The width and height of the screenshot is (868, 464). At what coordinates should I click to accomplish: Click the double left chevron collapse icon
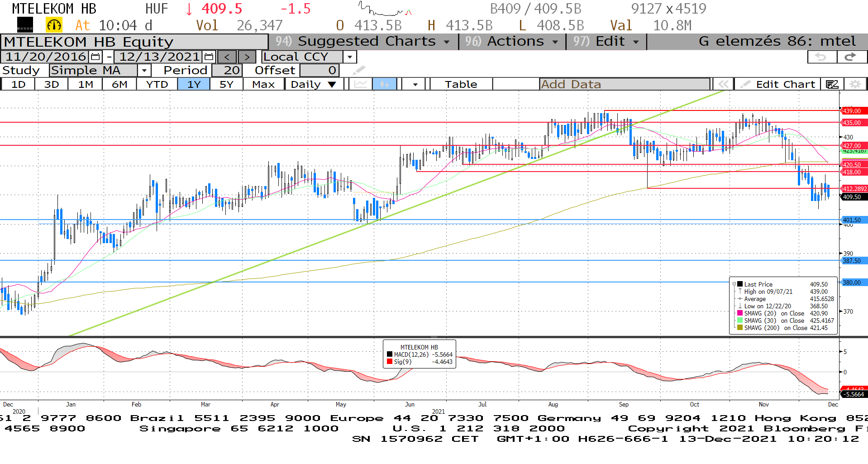tap(723, 84)
